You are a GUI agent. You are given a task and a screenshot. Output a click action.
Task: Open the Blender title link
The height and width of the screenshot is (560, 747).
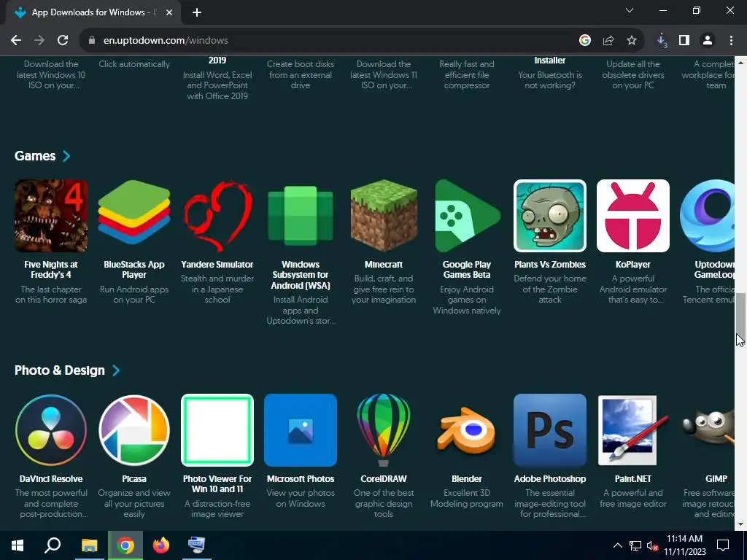click(x=467, y=478)
